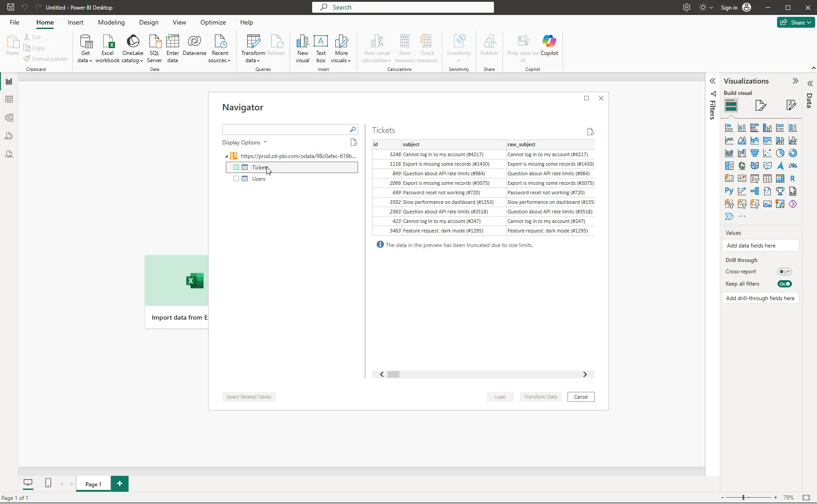Switch to Insert ribbon tab
817x504 pixels.
pos(75,22)
